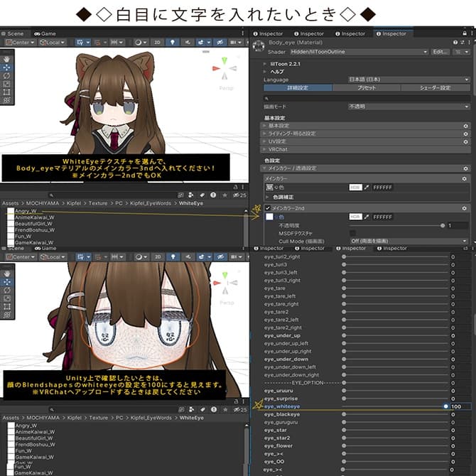The height and width of the screenshot is (476, 476).
Task: Open the Body_eye material preset selector icon
Action: [x=463, y=43]
